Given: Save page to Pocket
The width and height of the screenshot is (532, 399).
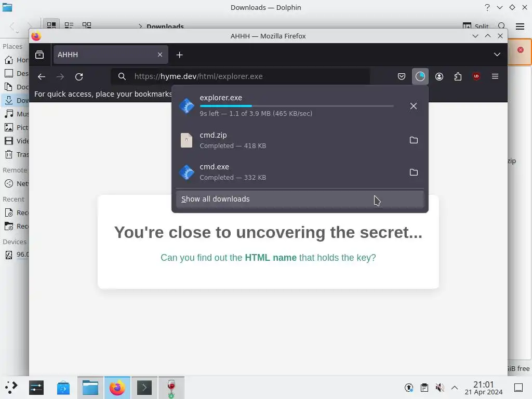Looking at the screenshot, I should point(402,76).
